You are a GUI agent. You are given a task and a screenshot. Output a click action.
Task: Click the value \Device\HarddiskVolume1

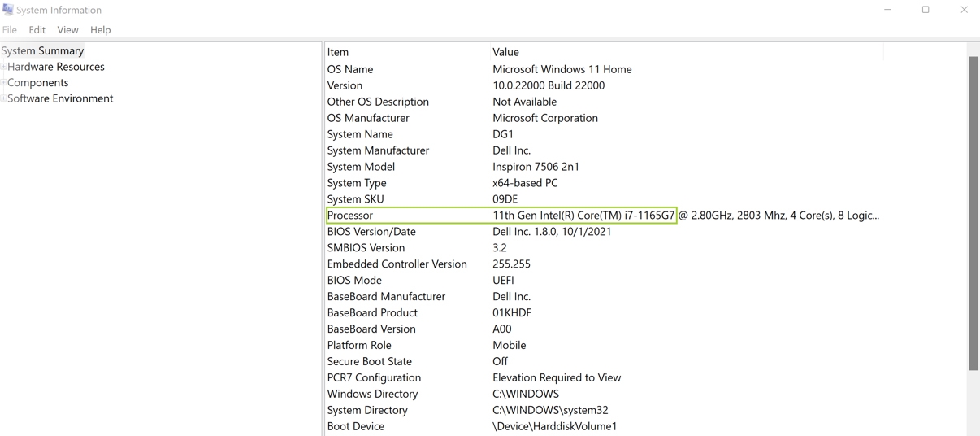coord(555,426)
